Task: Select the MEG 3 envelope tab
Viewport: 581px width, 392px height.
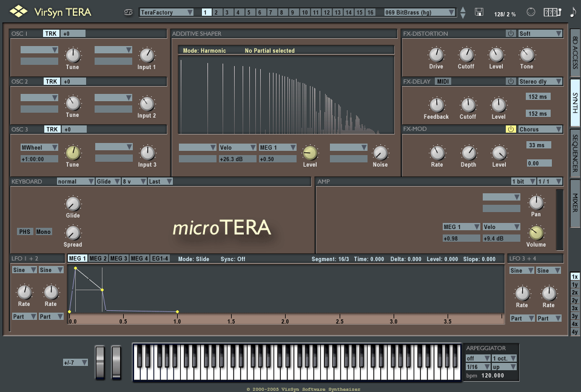Action: coord(119,258)
